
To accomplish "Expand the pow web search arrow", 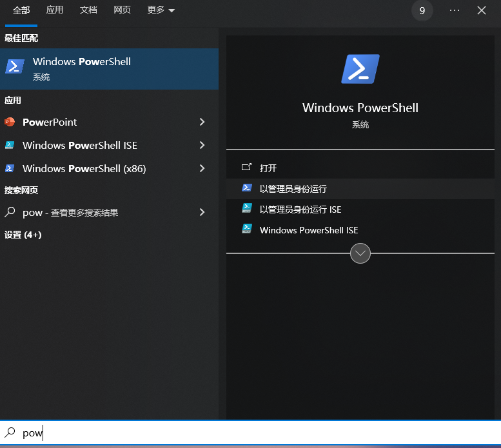I will pos(202,212).
